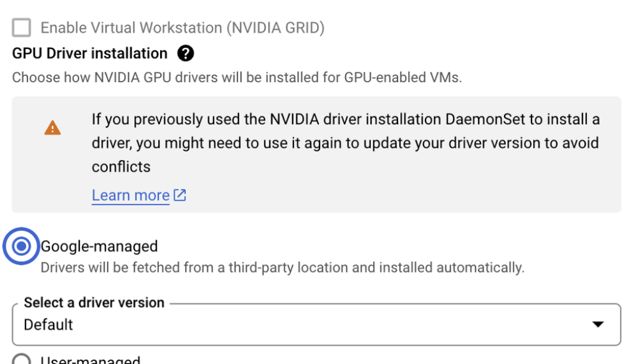Select the Google-managed radio button
This screenshot has width=638, height=364.
pos(21,247)
